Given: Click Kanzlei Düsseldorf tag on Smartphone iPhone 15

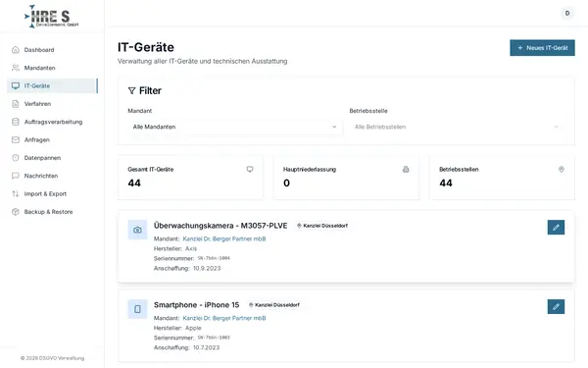Looking at the screenshot, I should click(274, 305).
